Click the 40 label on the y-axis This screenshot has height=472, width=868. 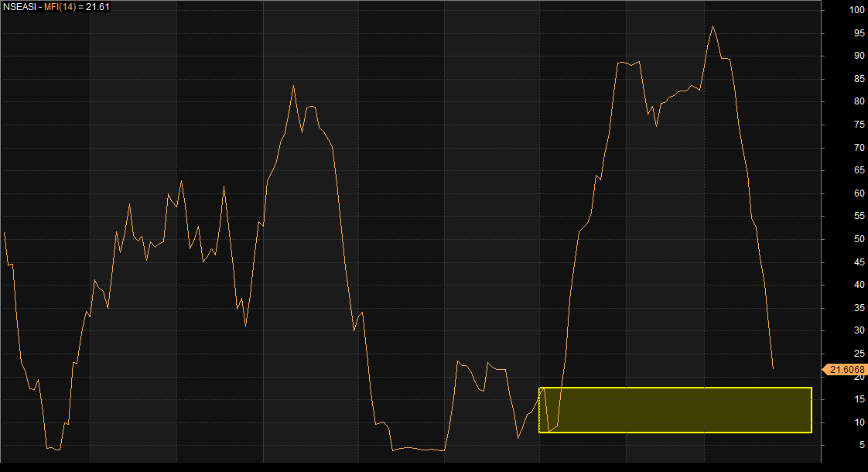pos(859,285)
